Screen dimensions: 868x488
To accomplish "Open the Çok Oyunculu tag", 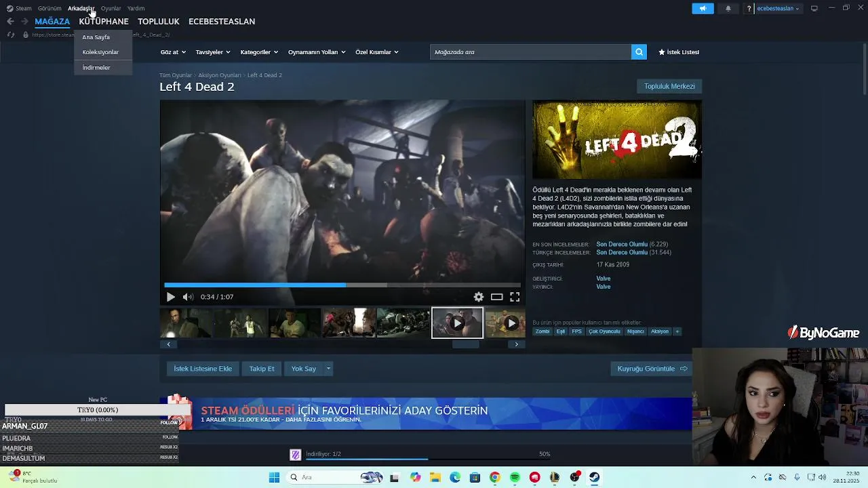I will pyautogui.click(x=604, y=331).
